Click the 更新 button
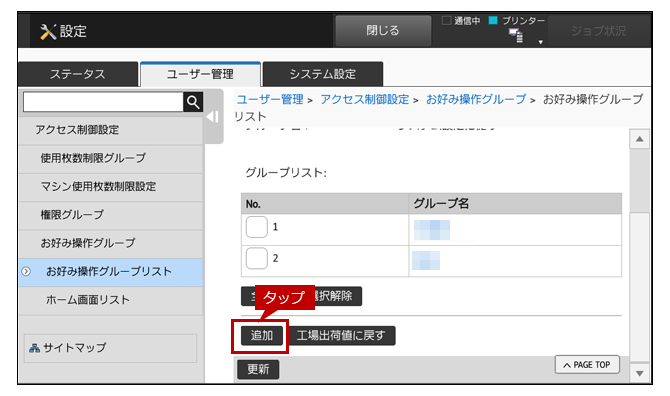The width and height of the screenshot is (670, 396). click(x=258, y=370)
